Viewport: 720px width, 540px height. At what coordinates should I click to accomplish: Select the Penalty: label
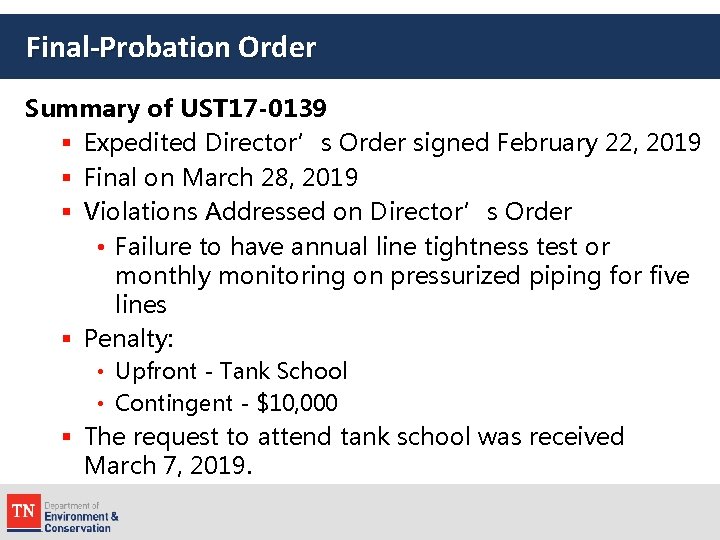[128, 339]
